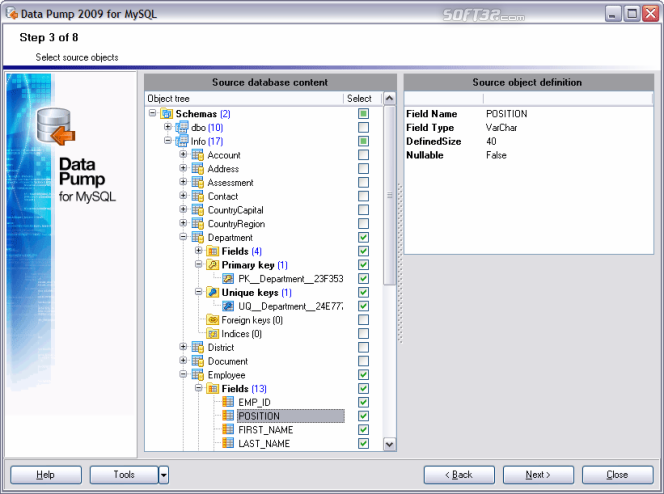
Task: Uncheck the POSITION field checkbox
Action: point(363,416)
